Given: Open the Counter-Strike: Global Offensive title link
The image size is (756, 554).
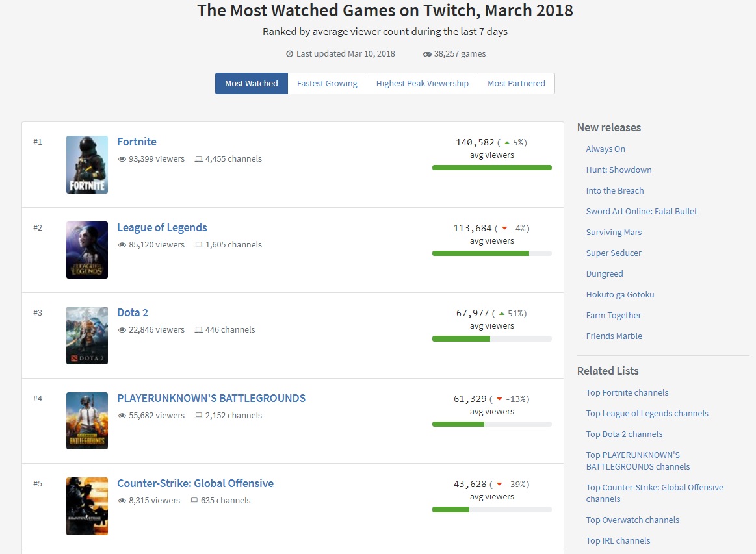Looking at the screenshot, I should pos(195,483).
